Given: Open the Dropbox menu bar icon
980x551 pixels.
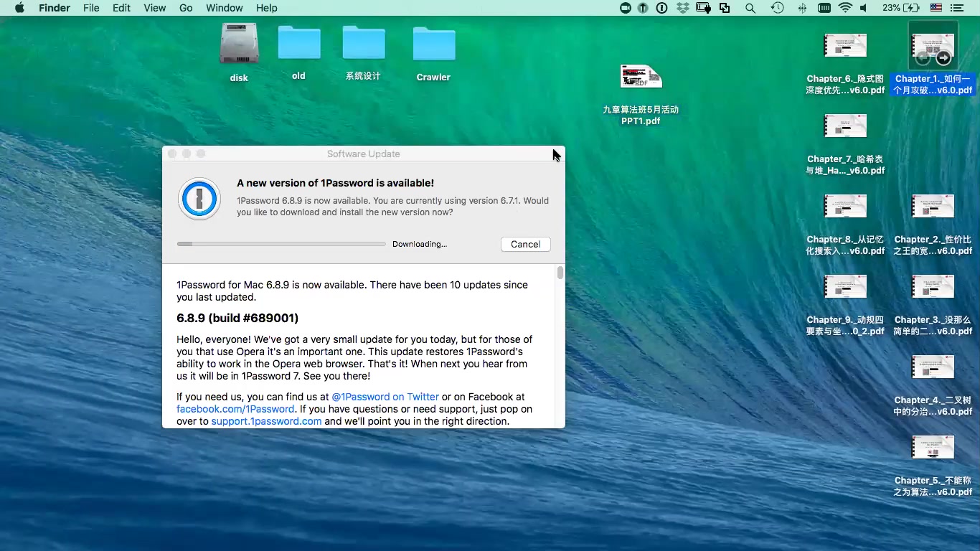Looking at the screenshot, I should tap(682, 8).
